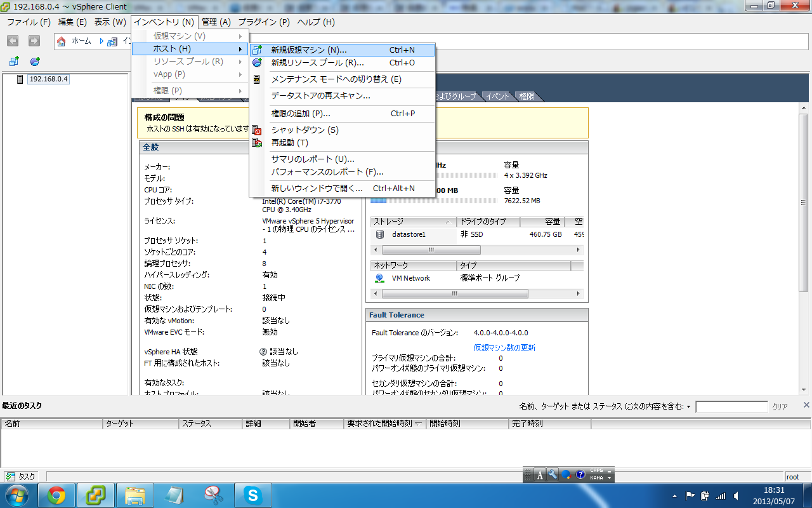Click the ドライブのタイプ column header

coord(488,222)
